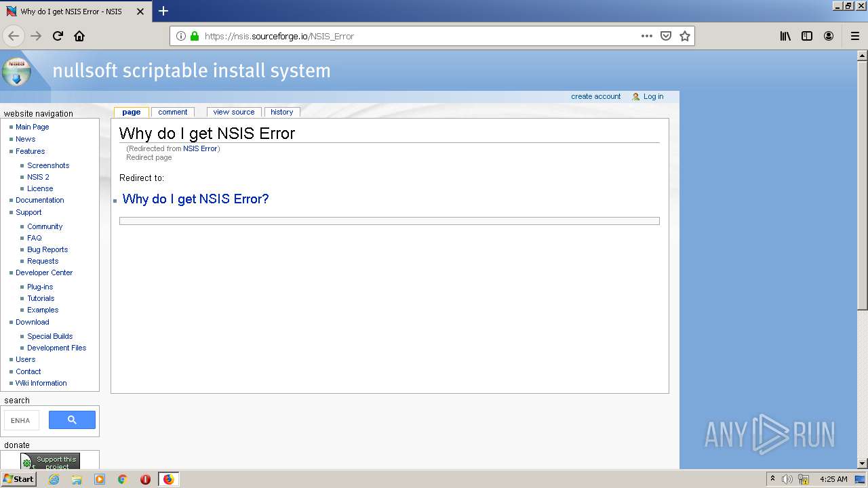Open the Users navigation link
Image resolution: width=868 pixels, height=488 pixels.
[x=25, y=359]
